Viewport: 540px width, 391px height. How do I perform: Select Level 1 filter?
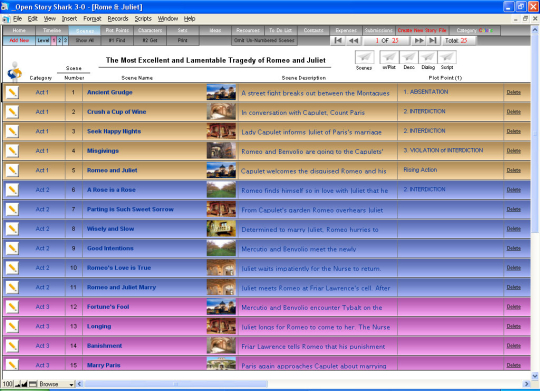(x=54, y=41)
